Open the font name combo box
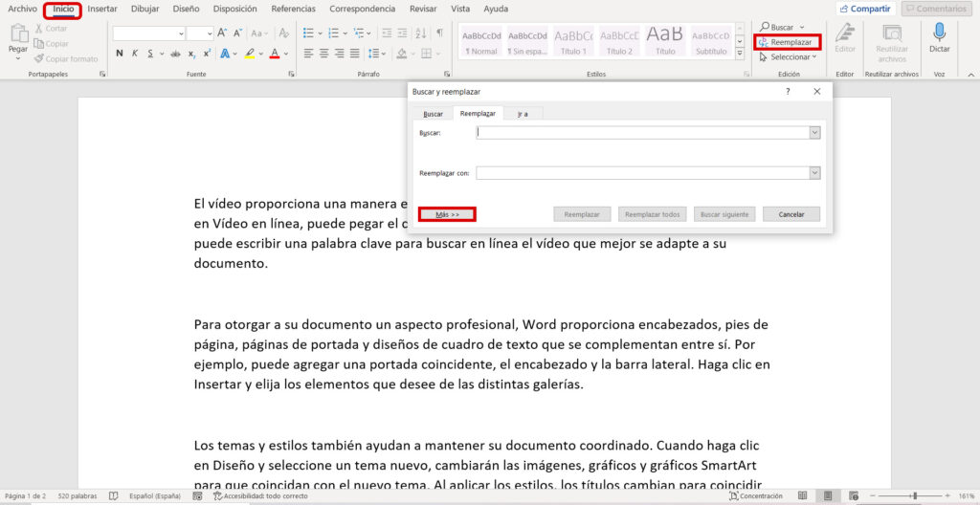 (149, 33)
